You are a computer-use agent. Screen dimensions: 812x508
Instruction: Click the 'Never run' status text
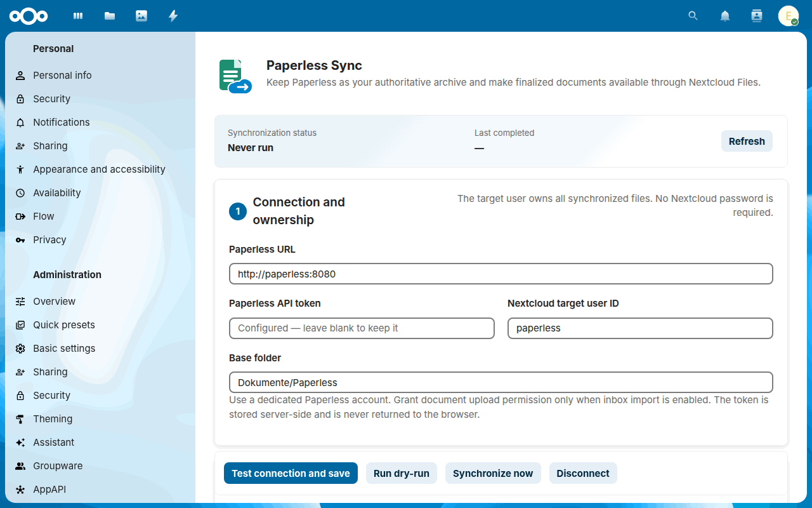click(x=251, y=148)
